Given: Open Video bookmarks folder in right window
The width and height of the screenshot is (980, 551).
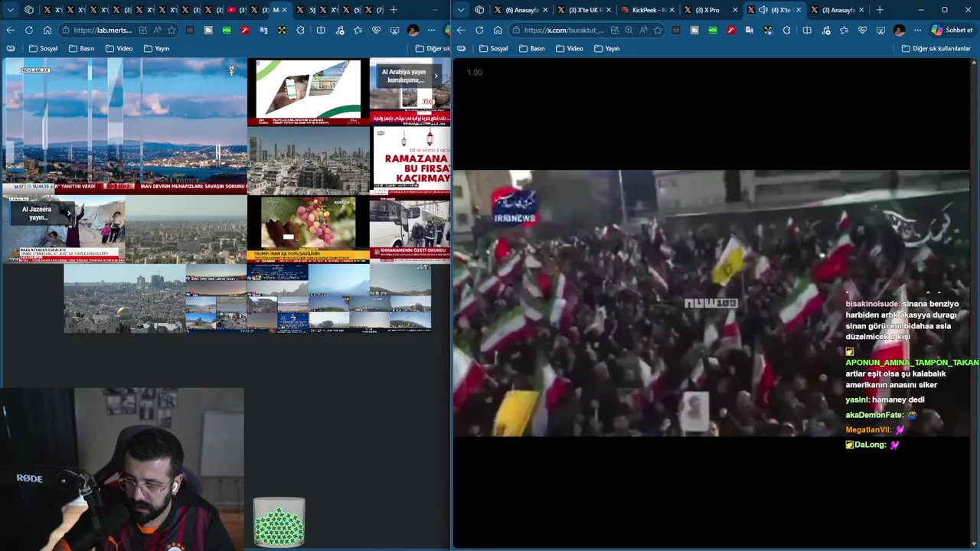Looking at the screenshot, I should 569,48.
